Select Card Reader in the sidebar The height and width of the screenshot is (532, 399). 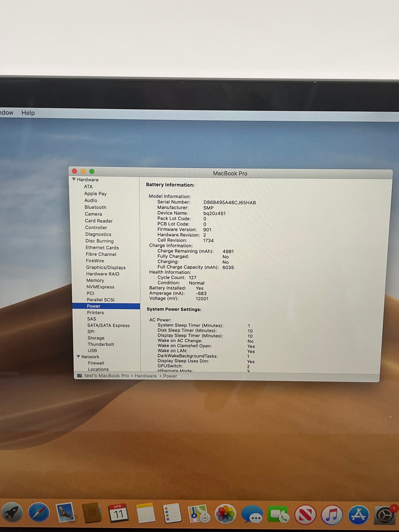(99, 221)
